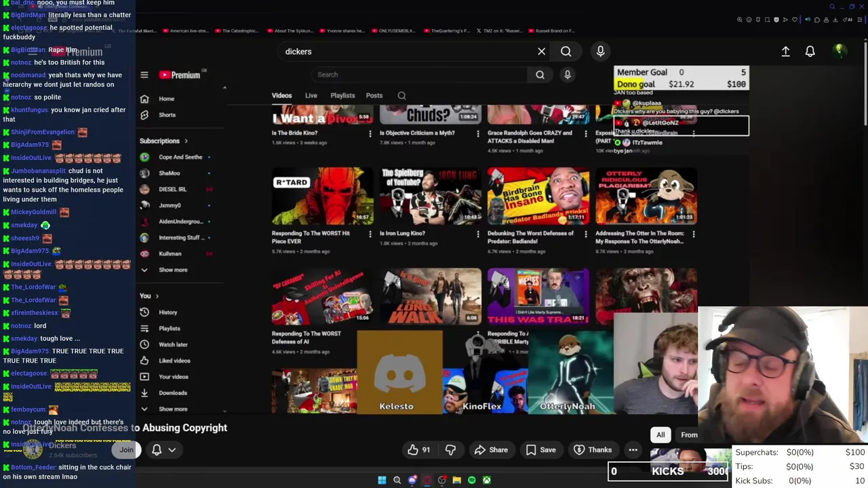This screenshot has height=488, width=868.
Task: Click the channel search magnifier button
Action: click(x=540, y=75)
